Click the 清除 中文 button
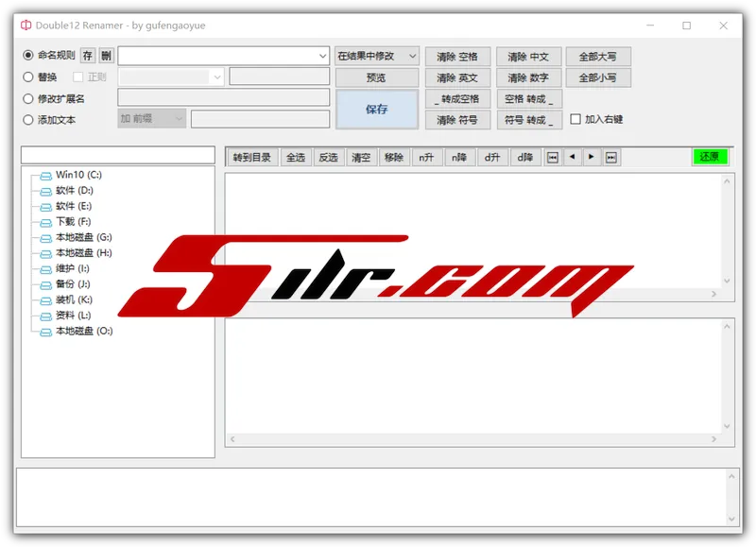 (528, 57)
